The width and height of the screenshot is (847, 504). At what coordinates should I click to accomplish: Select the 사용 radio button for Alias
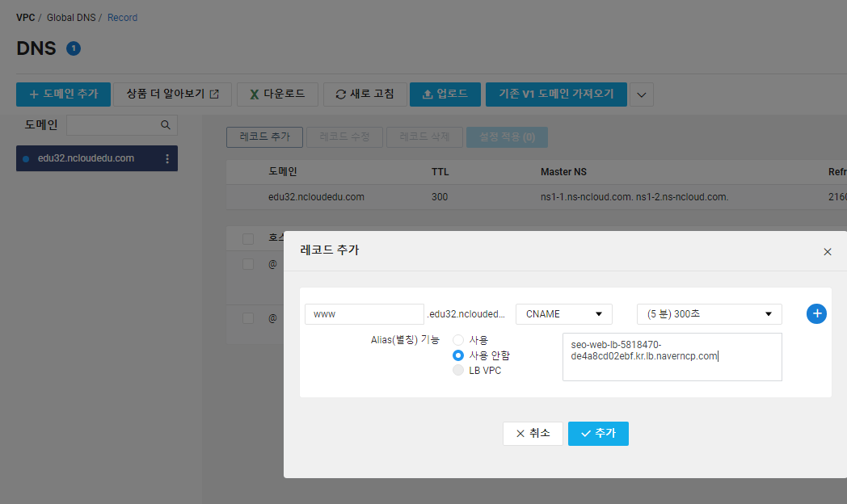coord(458,340)
